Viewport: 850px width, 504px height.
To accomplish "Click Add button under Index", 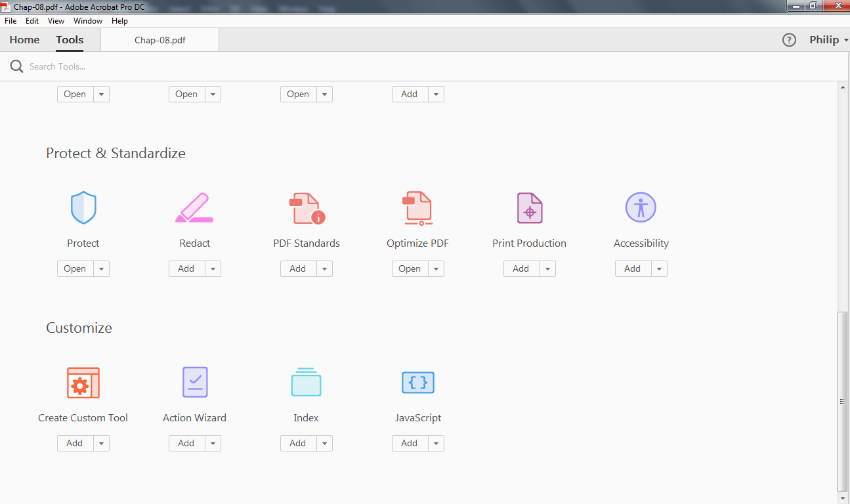I will coord(298,444).
